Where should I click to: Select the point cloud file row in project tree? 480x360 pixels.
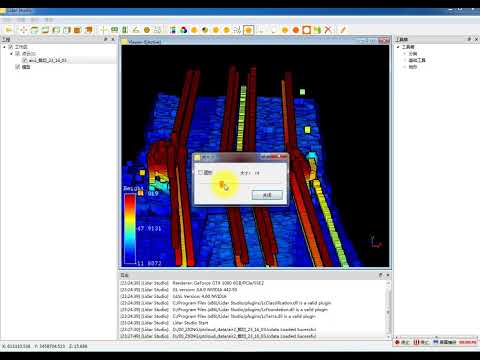pyautogui.click(x=47, y=60)
